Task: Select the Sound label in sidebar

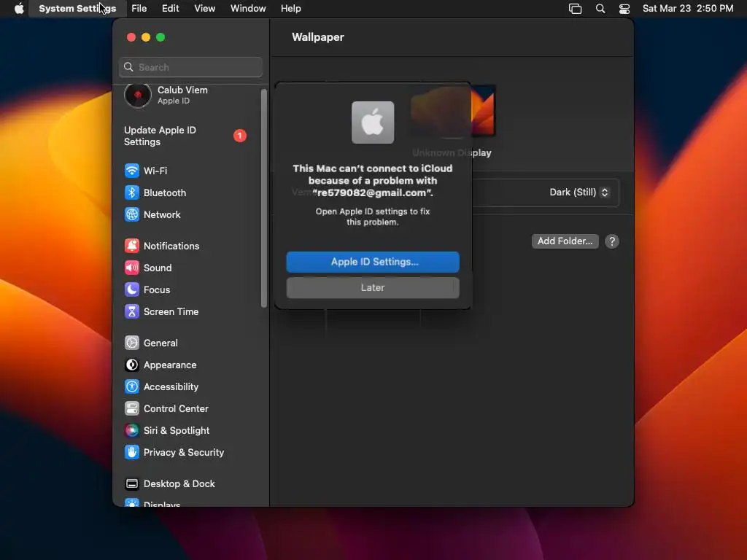Action: [158, 268]
